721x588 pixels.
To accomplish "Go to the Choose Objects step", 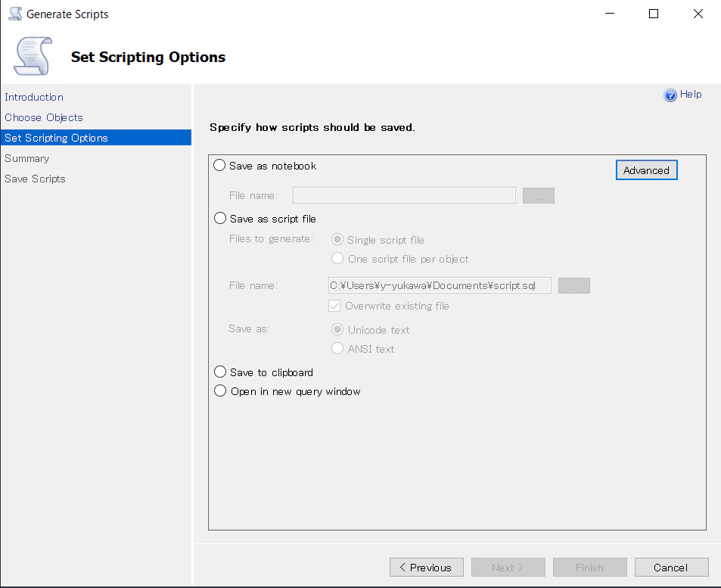I will [x=44, y=117].
